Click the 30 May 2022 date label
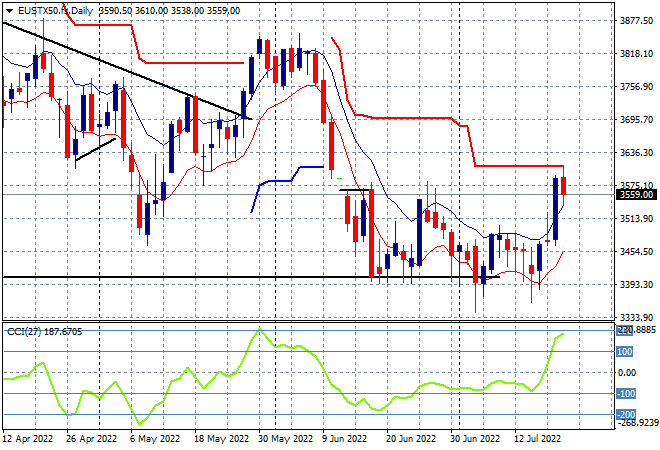 click(285, 439)
